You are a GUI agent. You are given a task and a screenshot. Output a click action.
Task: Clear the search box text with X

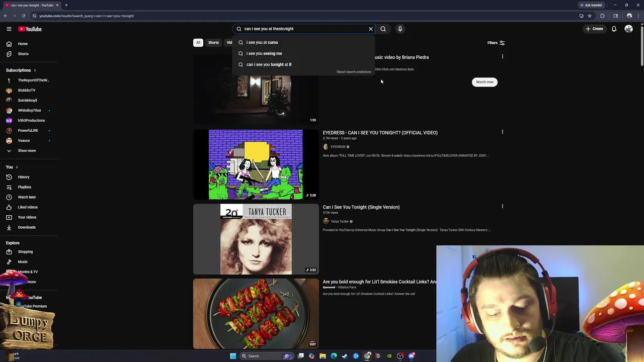(x=371, y=29)
